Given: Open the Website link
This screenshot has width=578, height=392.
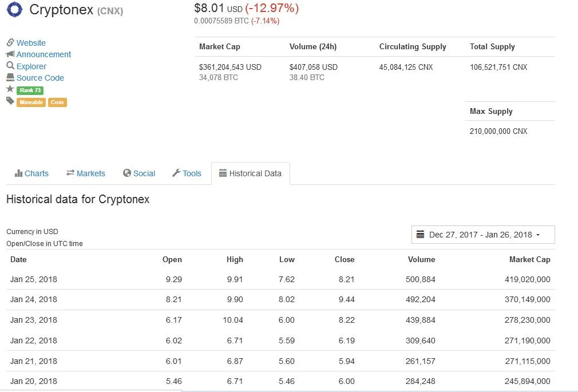Looking at the screenshot, I should click(x=31, y=43).
